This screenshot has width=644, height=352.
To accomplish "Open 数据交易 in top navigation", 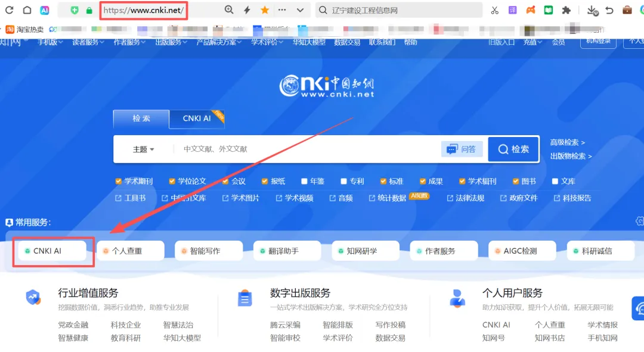I will (x=347, y=42).
